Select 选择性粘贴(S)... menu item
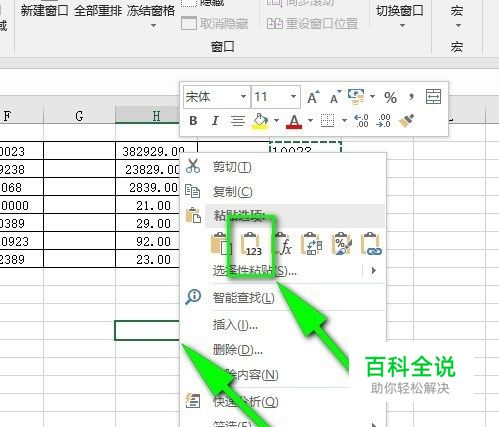 (x=255, y=271)
